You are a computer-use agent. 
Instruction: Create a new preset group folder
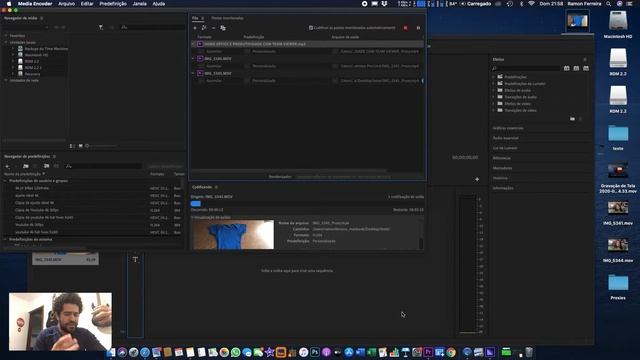tap(26, 166)
